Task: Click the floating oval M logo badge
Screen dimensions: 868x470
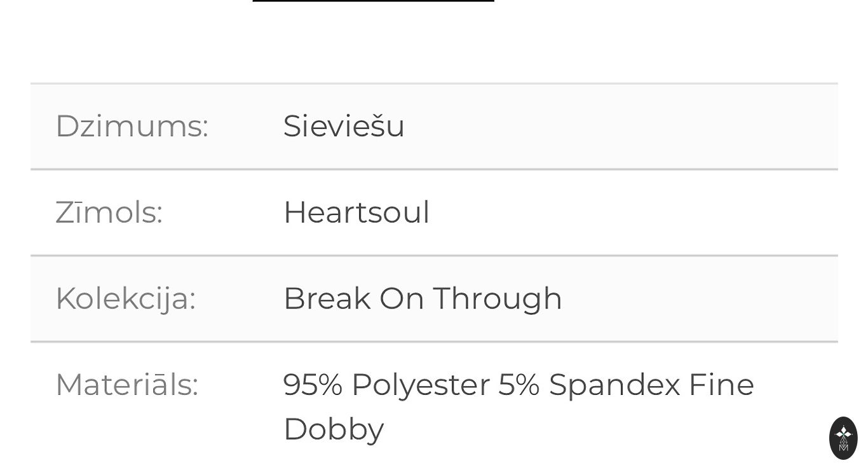Action: pyautogui.click(x=843, y=438)
